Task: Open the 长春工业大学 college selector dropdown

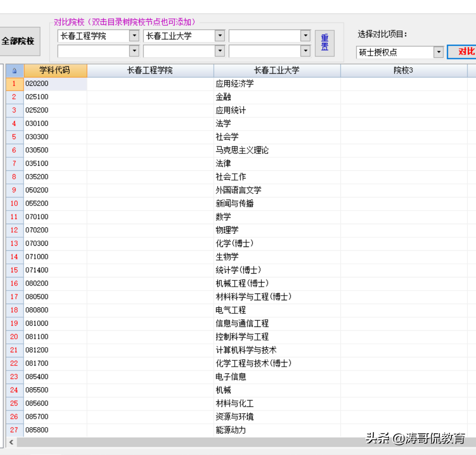Action: (220, 36)
